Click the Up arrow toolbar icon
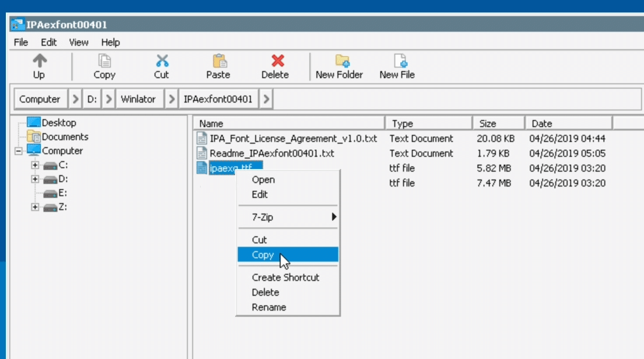The width and height of the screenshot is (644, 359). pyautogui.click(x=40, y=61)
